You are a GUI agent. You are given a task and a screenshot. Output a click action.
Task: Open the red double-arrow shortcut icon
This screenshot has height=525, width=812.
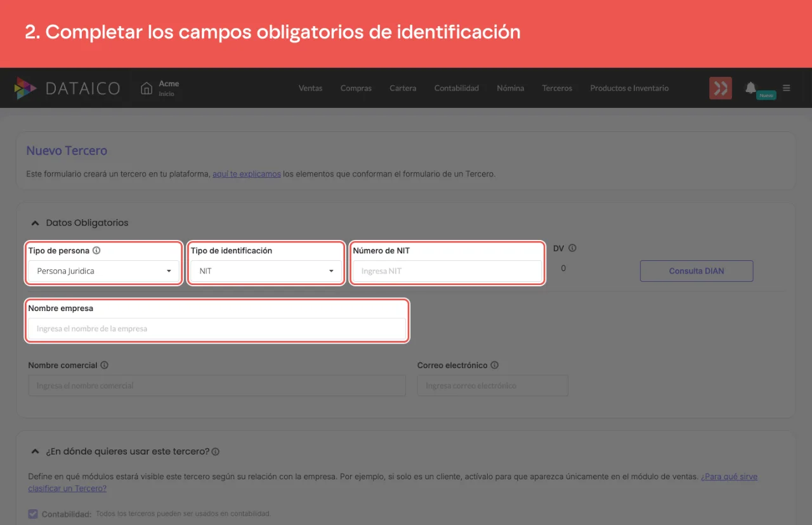pyautogui.click(x=721, y=88)
